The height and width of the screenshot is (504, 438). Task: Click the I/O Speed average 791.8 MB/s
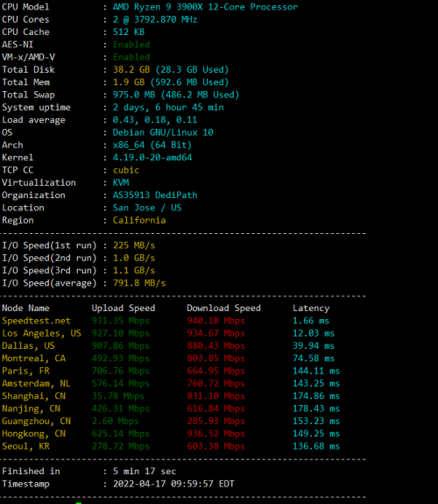(139, 283)
